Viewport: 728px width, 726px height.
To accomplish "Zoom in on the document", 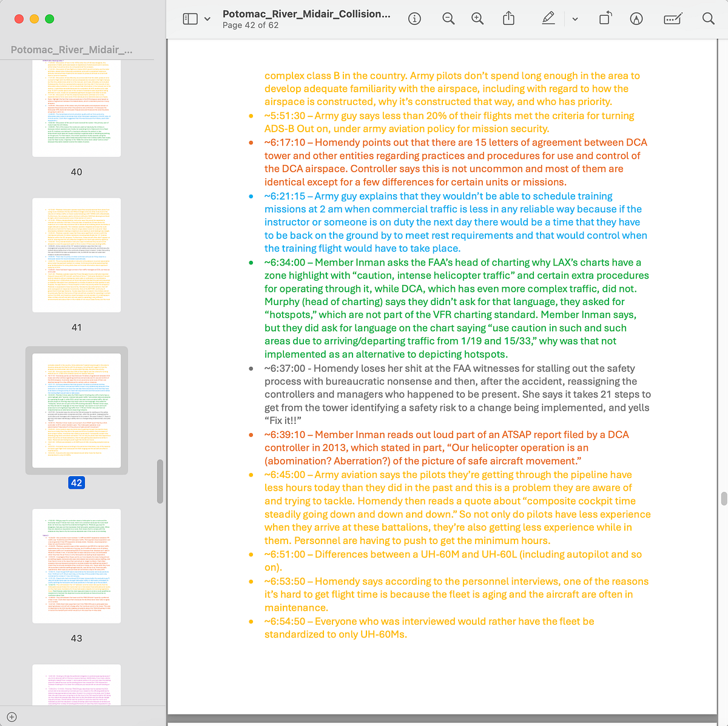I will tap(478, 19).
